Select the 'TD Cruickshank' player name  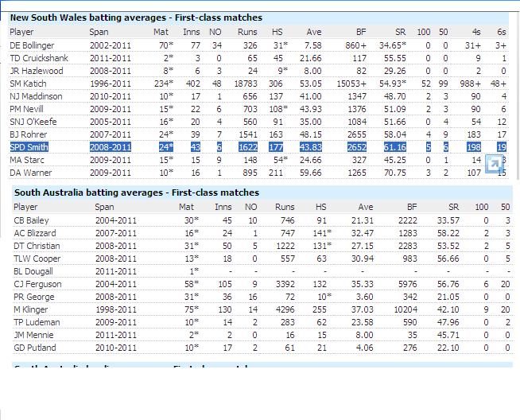[39, 58]
